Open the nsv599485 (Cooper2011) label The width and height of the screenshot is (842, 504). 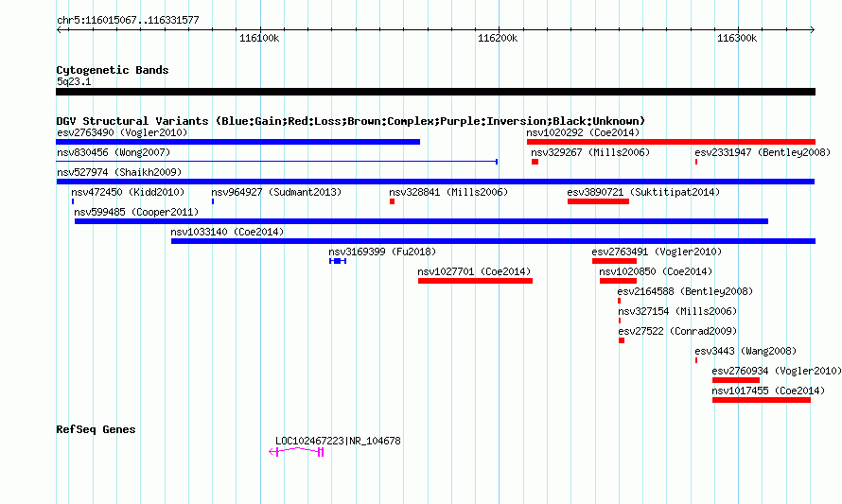pyautogui.click(x=136, y=212)
